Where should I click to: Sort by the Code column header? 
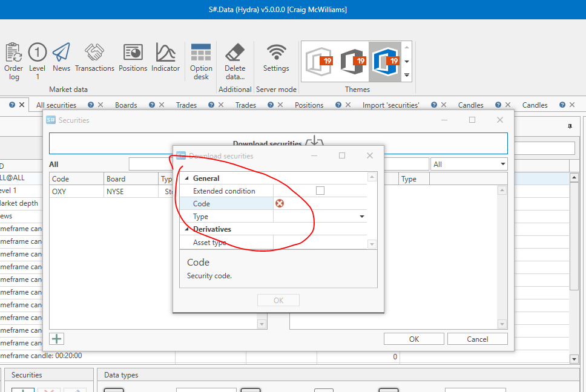click(x=76, y=179)
